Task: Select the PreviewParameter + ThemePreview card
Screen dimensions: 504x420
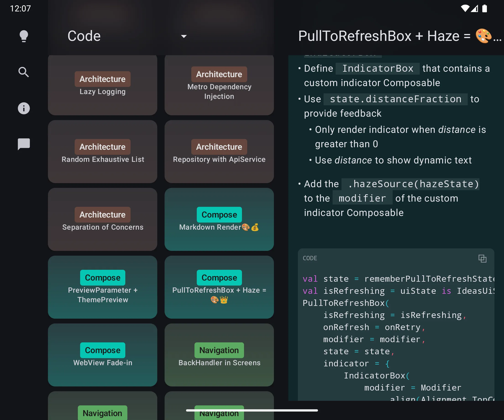Action: click(x=102, y=287)
